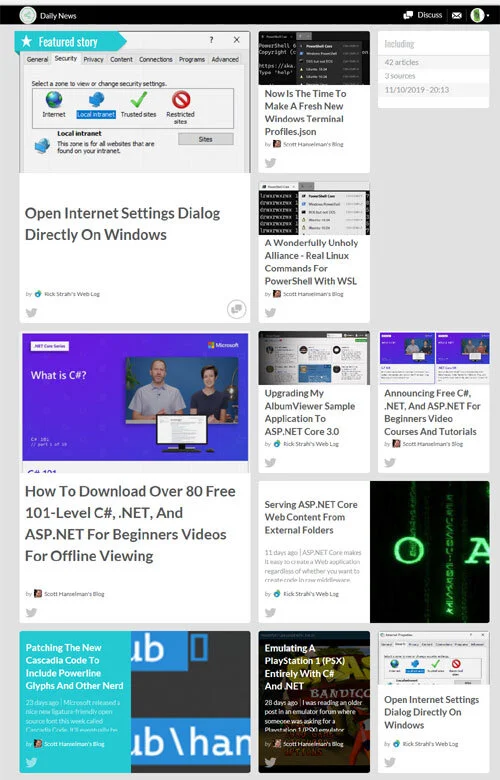Tweet the featured Internet Settings story
Screen dimensions: 500x780
click(x=31, y=312)
